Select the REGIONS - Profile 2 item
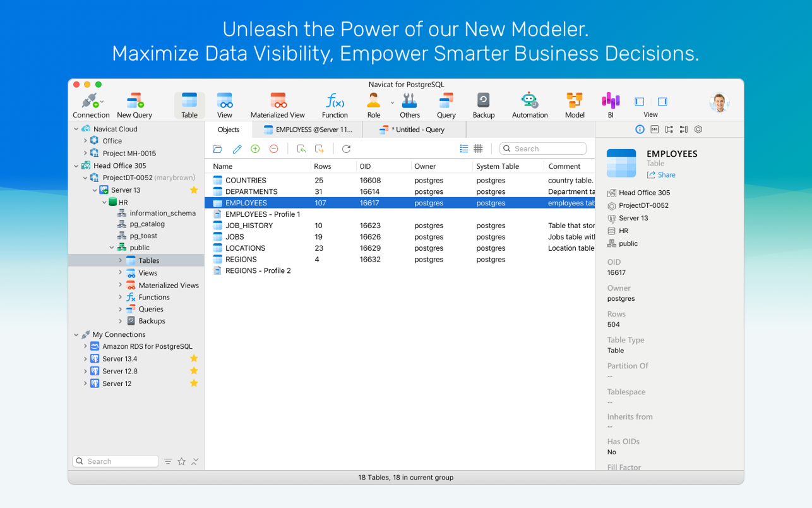The width and height of the screenshot is (812, 508). click(400, 270)
